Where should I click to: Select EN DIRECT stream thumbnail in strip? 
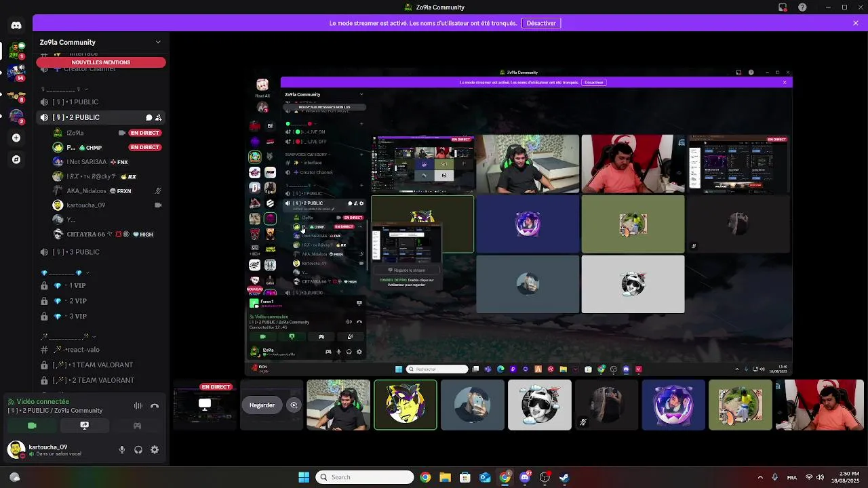(204, 405)
